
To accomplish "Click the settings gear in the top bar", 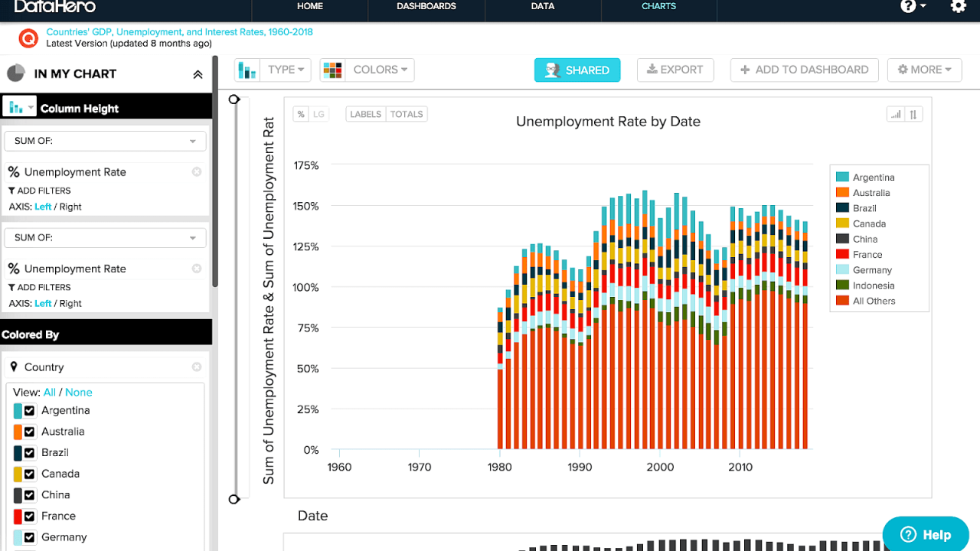I will pyautogui.click(x=956, y=6).
